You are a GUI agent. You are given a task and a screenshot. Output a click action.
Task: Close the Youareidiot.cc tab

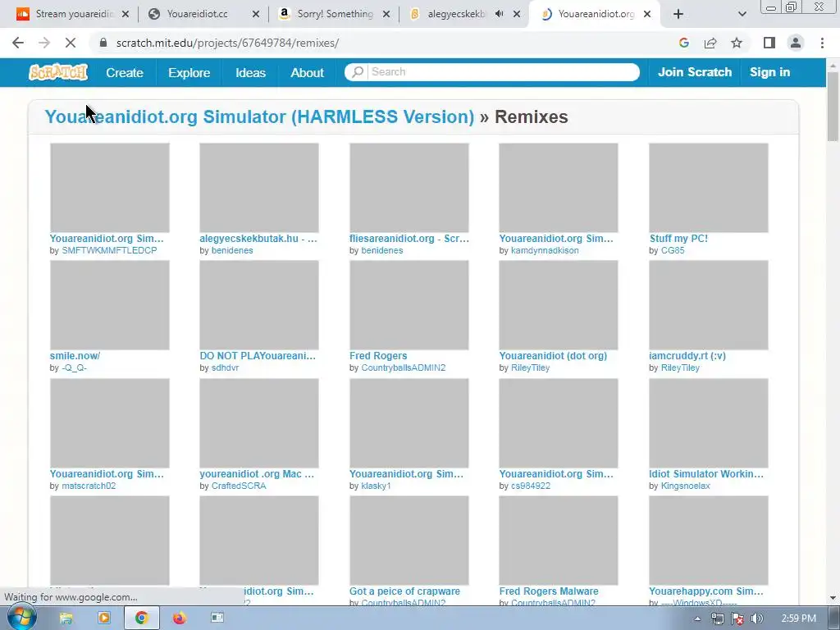point(256,15)
